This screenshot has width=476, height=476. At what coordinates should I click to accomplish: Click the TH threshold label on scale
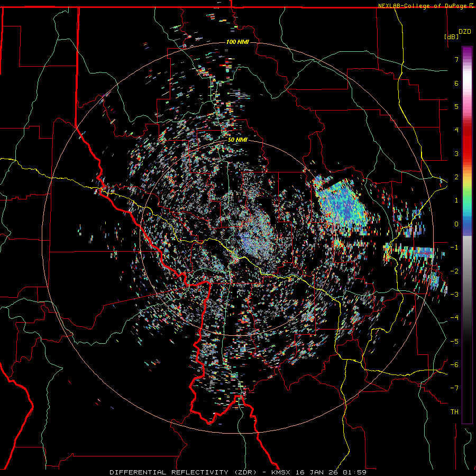pyautogui.click(x=454, y=412)
